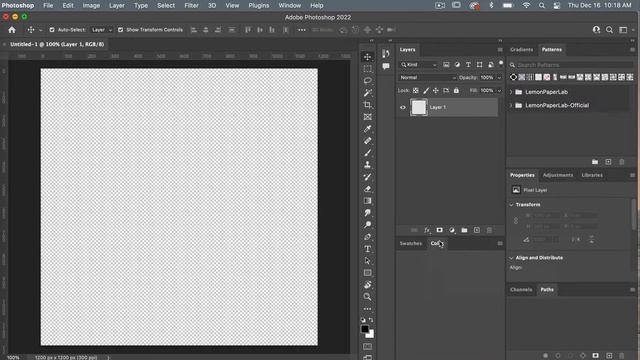Toggle lock position in Layers panel

pyautogui.click(x=436, y=91)
